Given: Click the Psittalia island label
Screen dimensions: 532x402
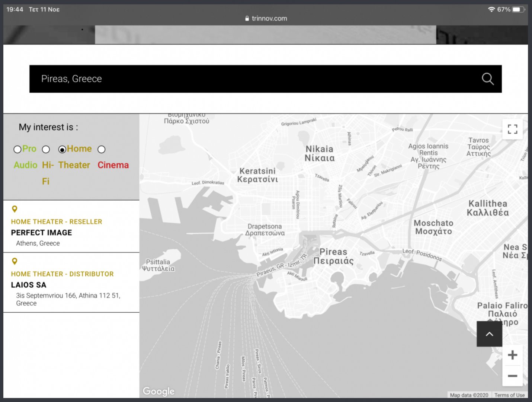Looking at the screenshot, I should tap(158, 265).
